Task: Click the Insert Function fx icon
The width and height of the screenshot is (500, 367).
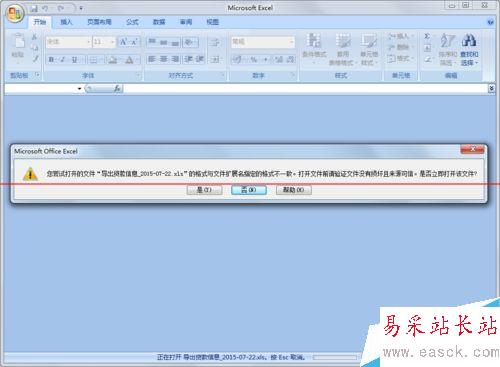Action: pyautogui.click(x=117, y=89)
